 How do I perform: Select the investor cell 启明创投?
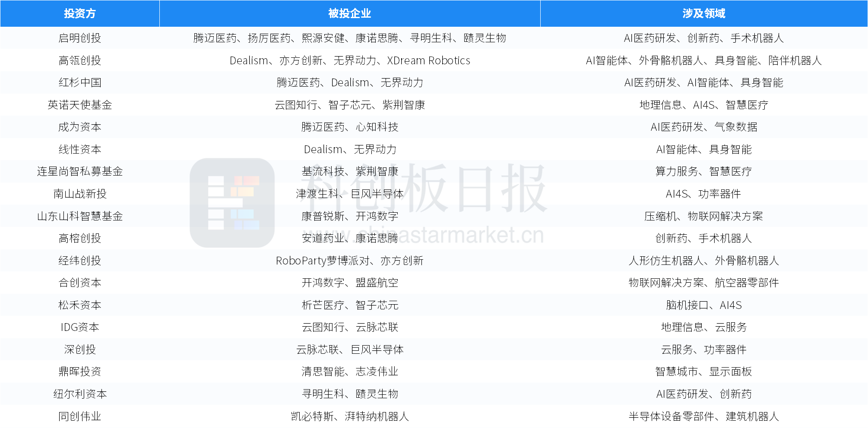coord(80,38)
